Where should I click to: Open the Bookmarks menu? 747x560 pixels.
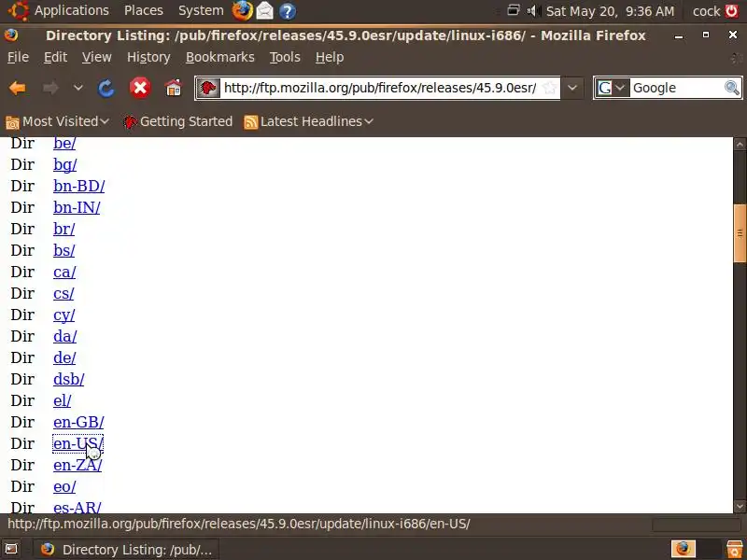(x=220, y=57)
